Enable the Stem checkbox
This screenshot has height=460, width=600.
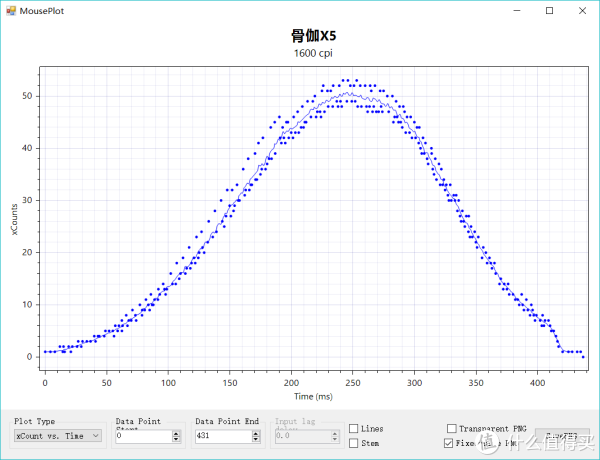coord(354,443)
